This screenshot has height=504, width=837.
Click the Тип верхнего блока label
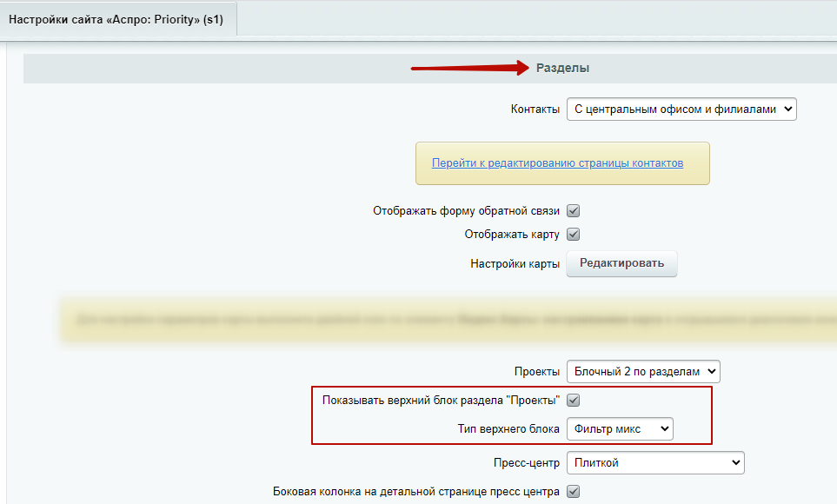coord(508,428)
